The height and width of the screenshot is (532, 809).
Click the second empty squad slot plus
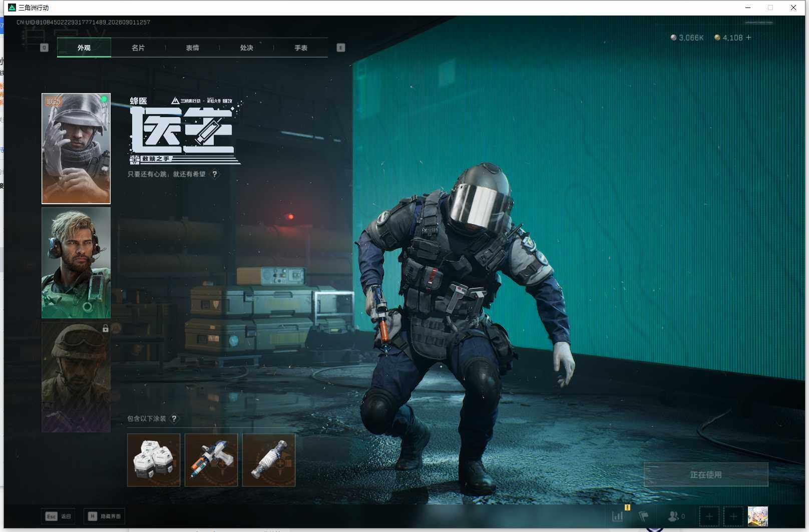734,516
